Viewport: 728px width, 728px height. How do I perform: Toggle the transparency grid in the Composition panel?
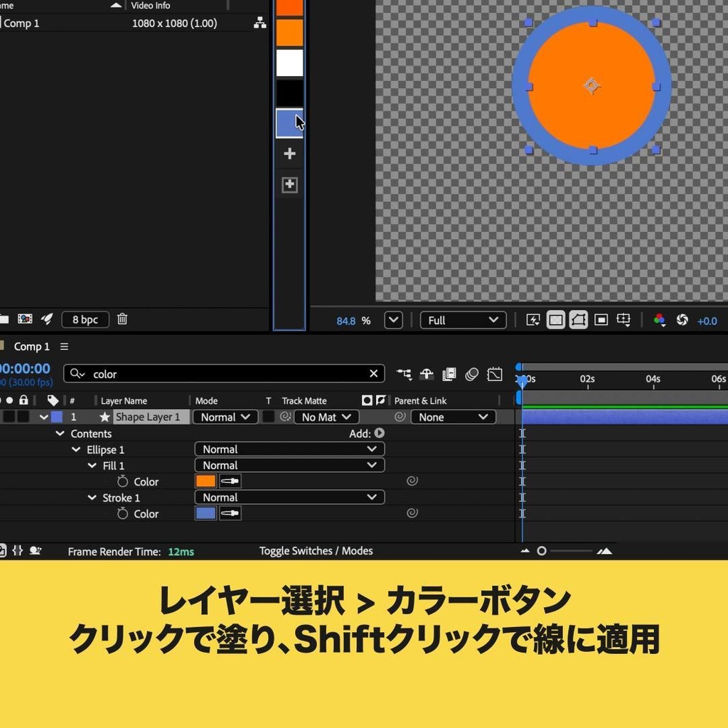point(555,321)
